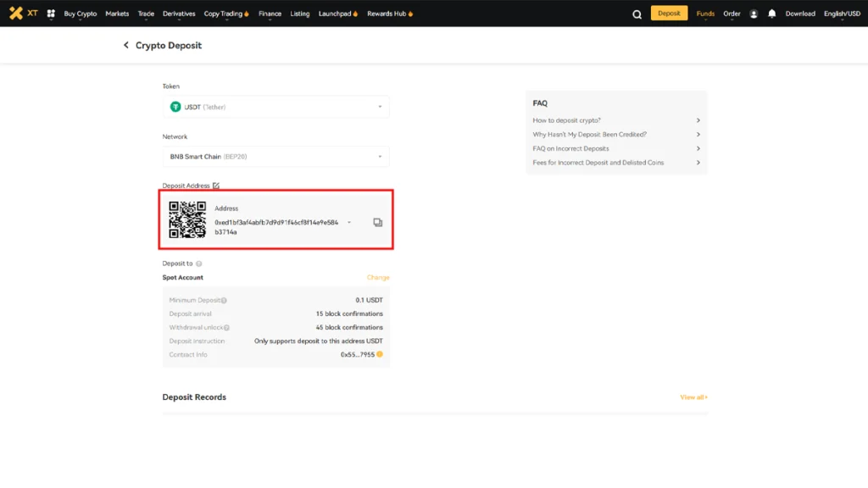Go back using the arrow beside Crypto Deposit
This screenshot has height=488, width=868.
coord(125,46)
